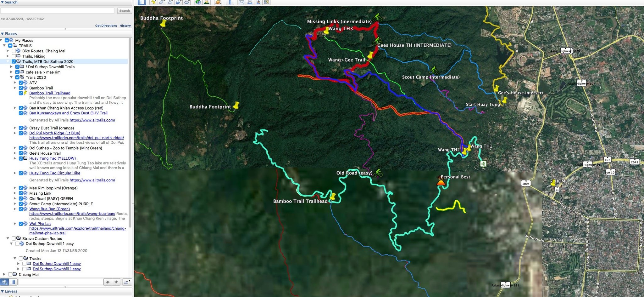Click the cyclist icon at Scout Camp
Image resolution: width=644 pixels, height=297 pixels.
(x=434, y=70)
